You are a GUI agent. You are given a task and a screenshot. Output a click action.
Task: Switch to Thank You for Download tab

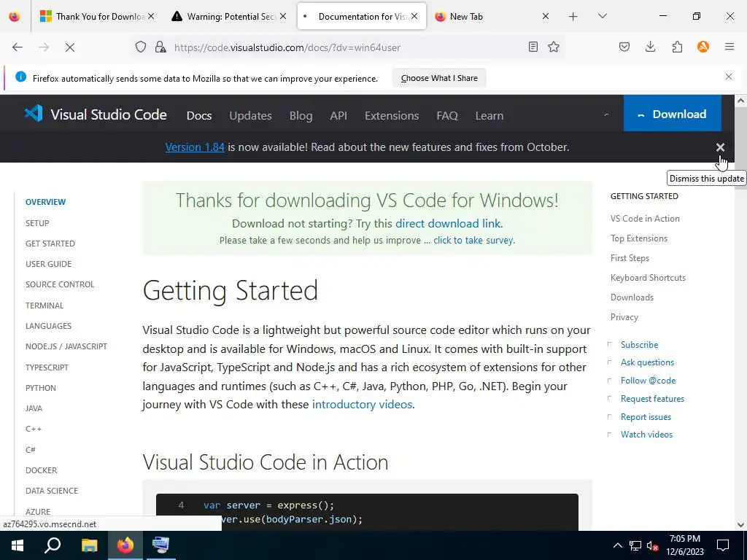pos(98,16)
